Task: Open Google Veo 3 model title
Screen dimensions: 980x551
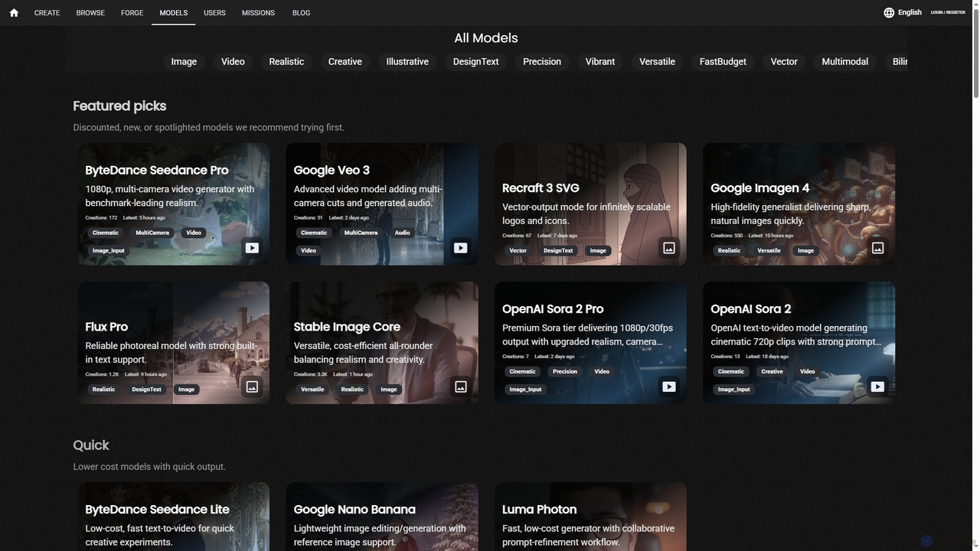Action: [332, 171]
